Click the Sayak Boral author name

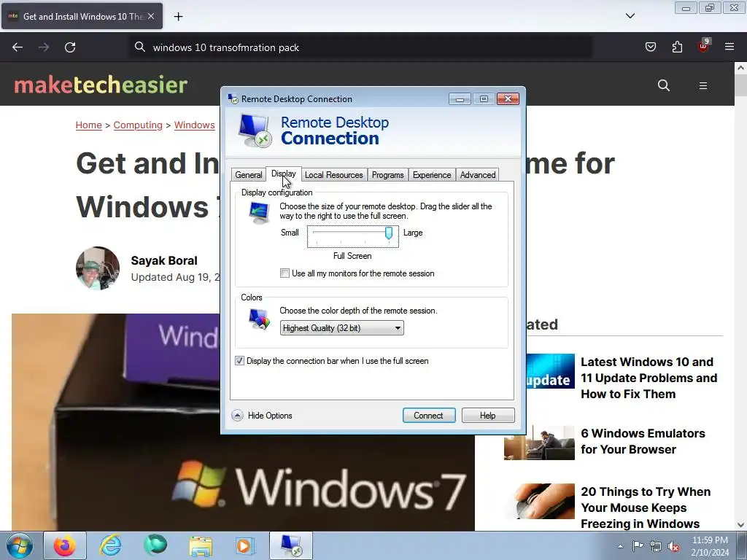click(164, 260)
